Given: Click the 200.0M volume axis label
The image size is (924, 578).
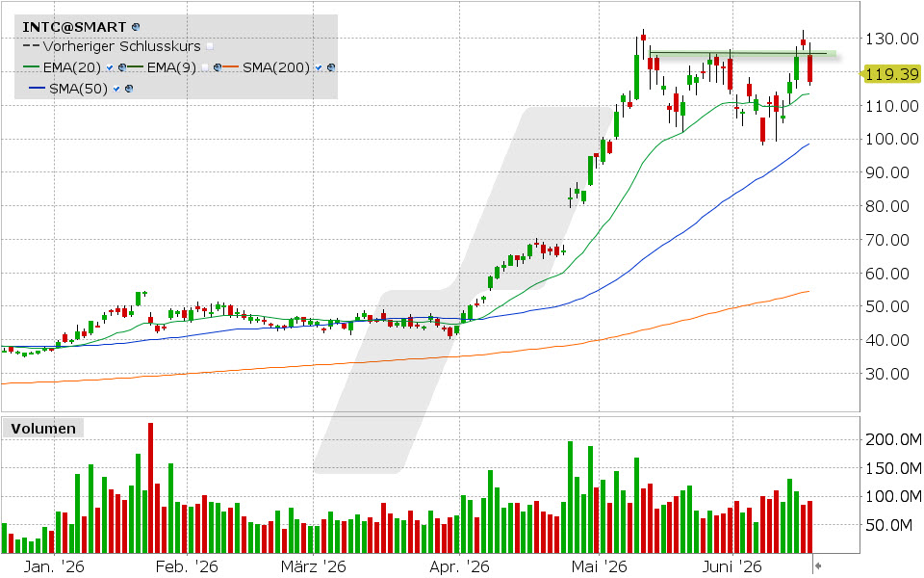Looking at the screenshot, I should click(x=893, y=439).
